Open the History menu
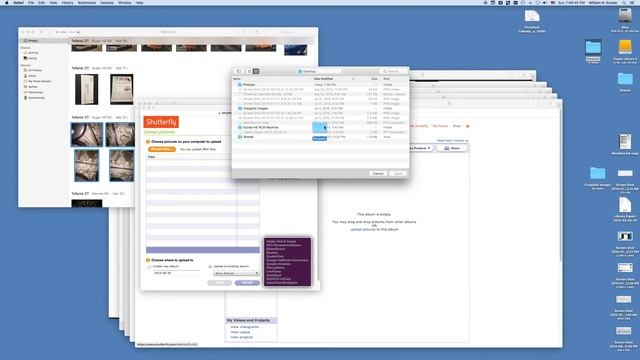The height and width of the screenshot is (360, 640). click(x=67, y=2)
